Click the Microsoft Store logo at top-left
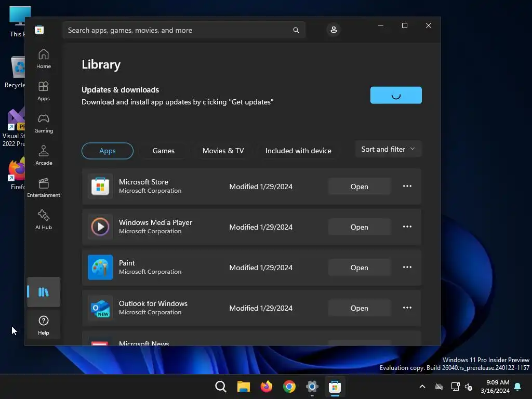The width and height of the screenshot is (532, 399). [39, 30]
